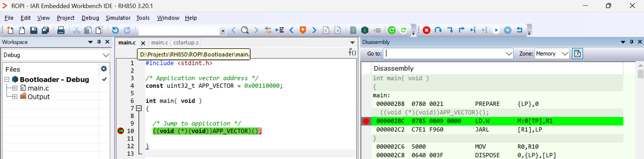This screenshot has width=644, height=159.
Task: Toggle the disassembly breakpoint at 000002BC
Action: pyautogui.click(x=366, y=121)
